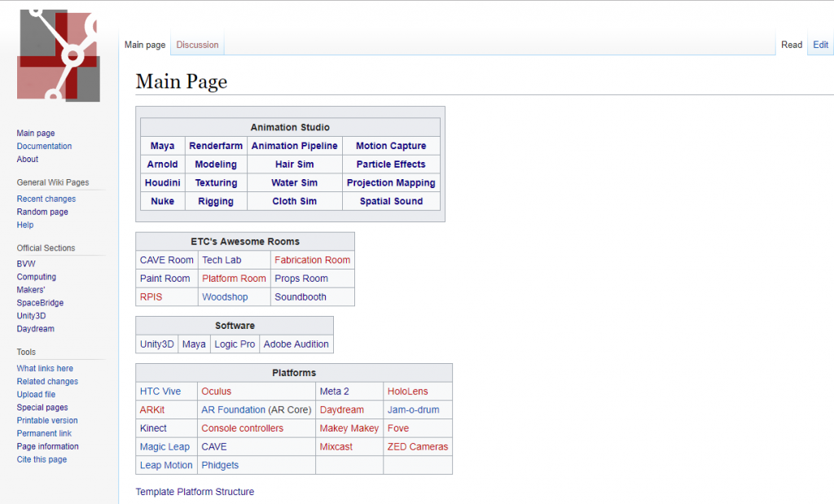Viewport: 834px width, 504px height.
Task: Open the Props Room page
Action: tap(301, 278)
